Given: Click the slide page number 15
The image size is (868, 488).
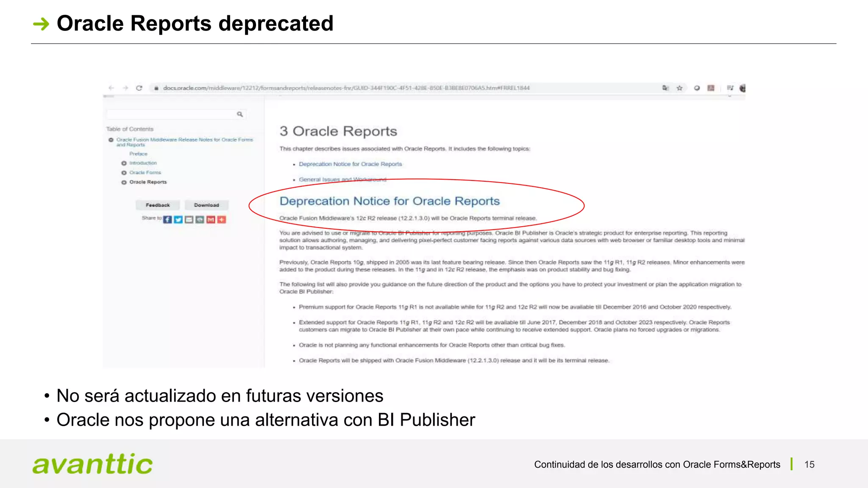Looking at the screenshot, I should click(x=810, y=465).
